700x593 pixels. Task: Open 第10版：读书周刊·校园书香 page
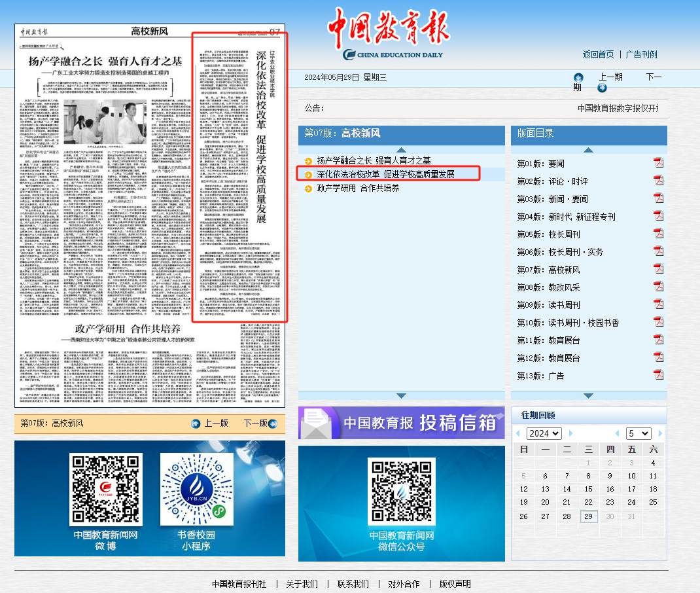(x=568, y=323)
